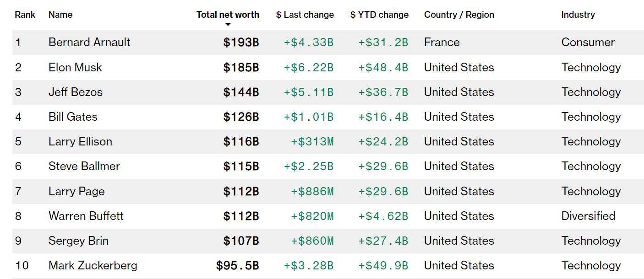Open Elon Musk's profile link
Viewport: 644px width, 279px height.
(x=75, y=68)
